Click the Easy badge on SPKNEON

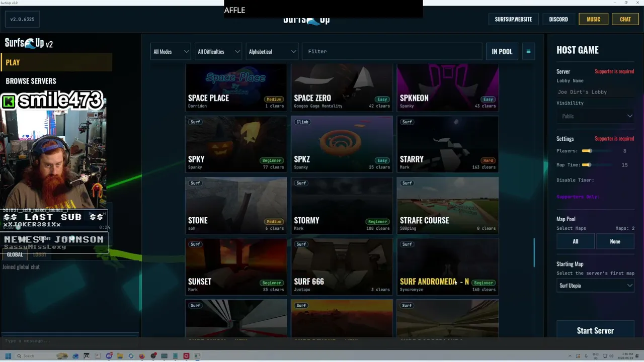pyautogui.click(x=488, y=100)
